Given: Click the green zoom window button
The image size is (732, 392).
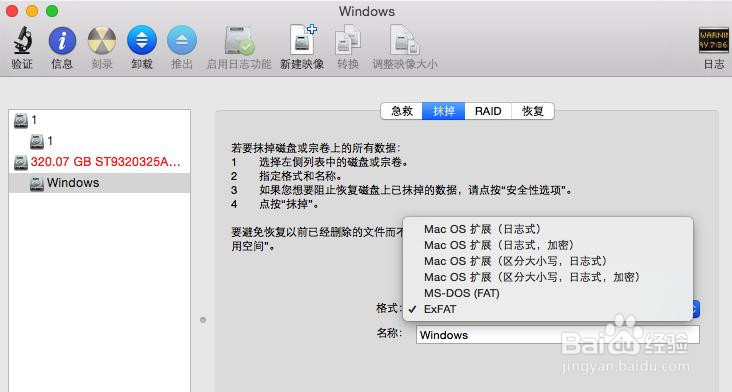Looking at the screenshot, I should (x=52, y=11).
